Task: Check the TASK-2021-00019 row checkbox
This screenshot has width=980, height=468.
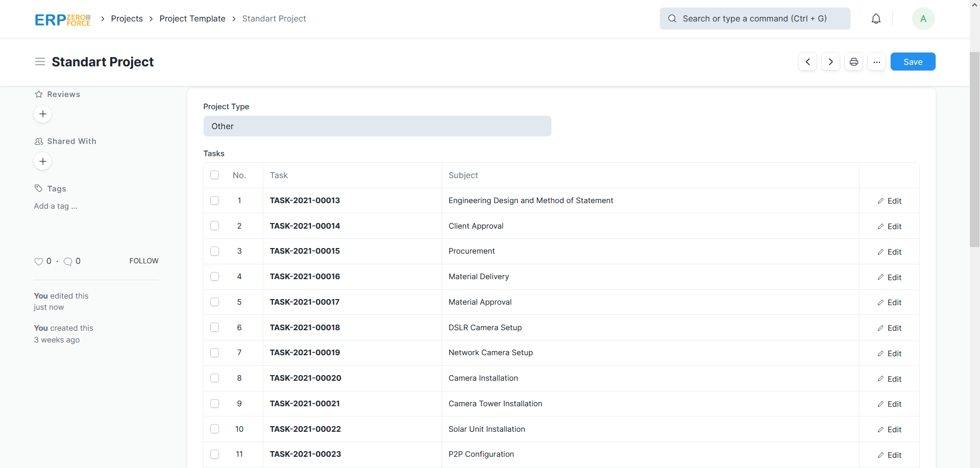Action: tap(214, 353)
